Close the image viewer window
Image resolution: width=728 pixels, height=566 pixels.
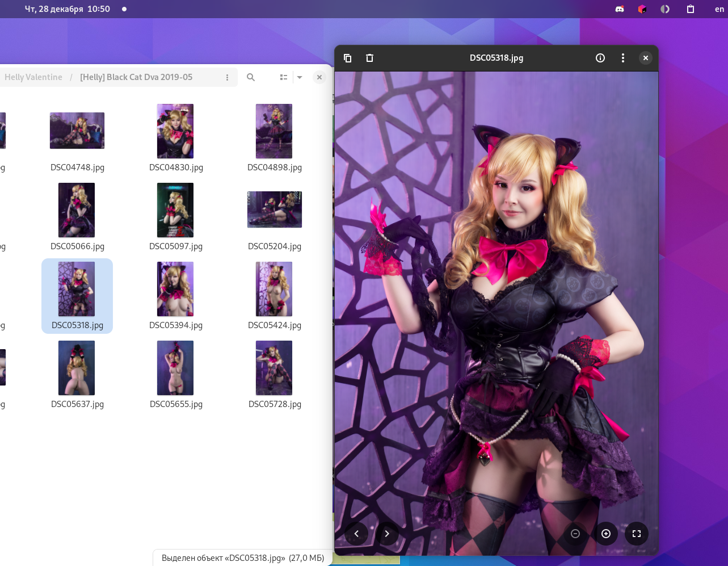tap(646, 58)
